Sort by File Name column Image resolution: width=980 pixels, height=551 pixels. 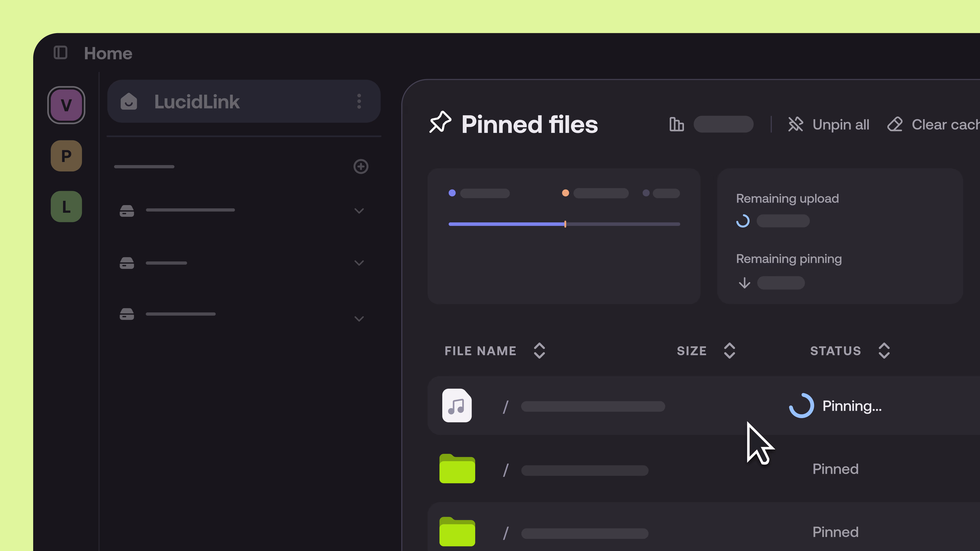click(539, 350)
